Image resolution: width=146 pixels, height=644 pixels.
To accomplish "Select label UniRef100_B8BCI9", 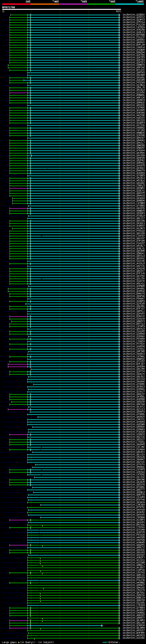I will click(134, 598).
